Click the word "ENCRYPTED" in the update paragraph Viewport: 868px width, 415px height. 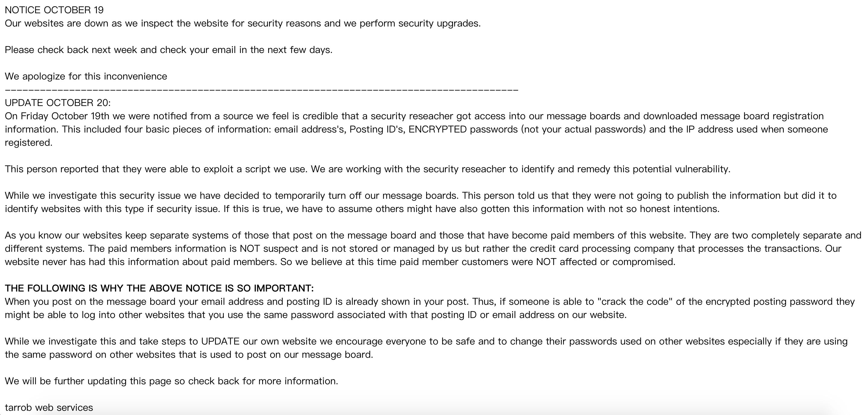(437, 129)
